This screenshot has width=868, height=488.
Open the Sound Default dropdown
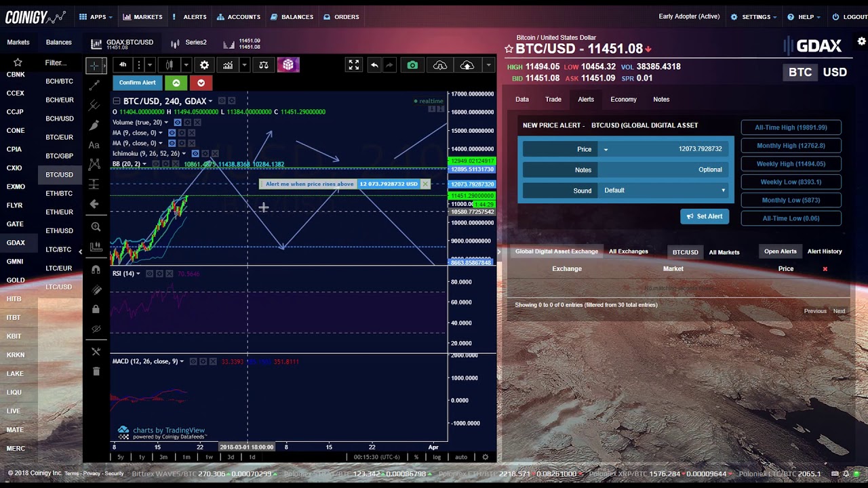(664, 190)
